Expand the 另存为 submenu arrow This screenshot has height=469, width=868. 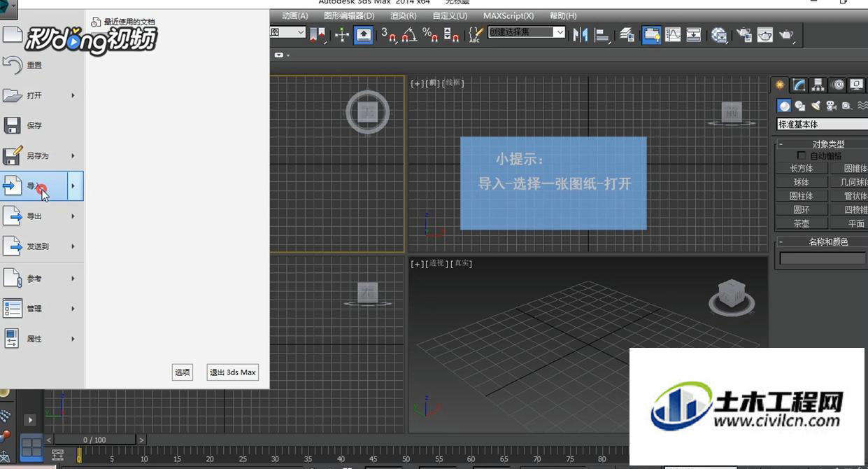73,156
